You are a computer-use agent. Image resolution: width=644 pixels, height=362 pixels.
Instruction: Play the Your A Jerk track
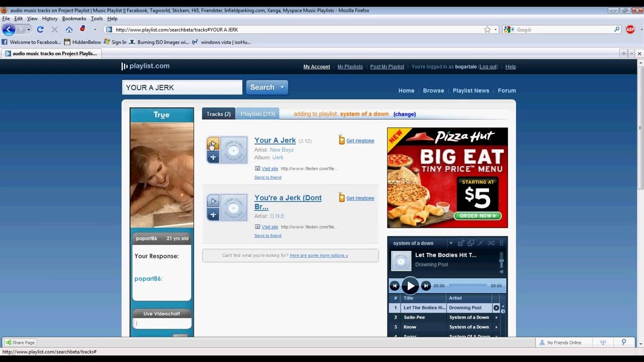[213, 144]
